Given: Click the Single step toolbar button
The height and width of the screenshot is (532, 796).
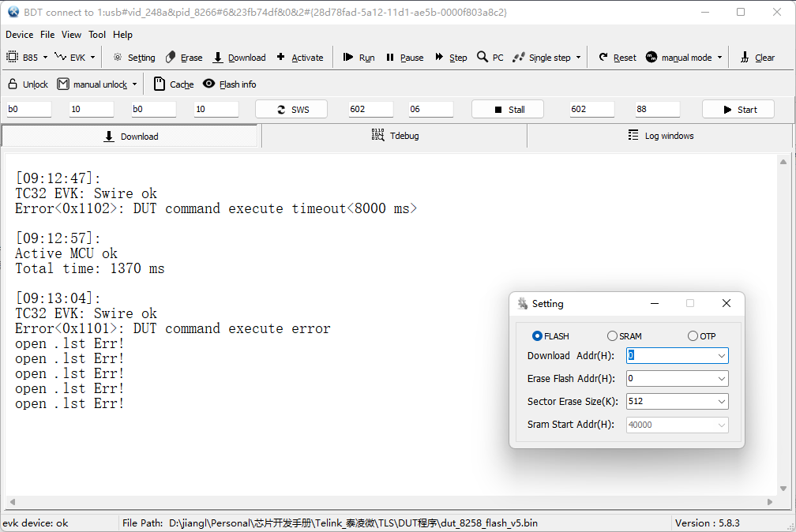Looking at the screenshot, I should coord(542,58).
